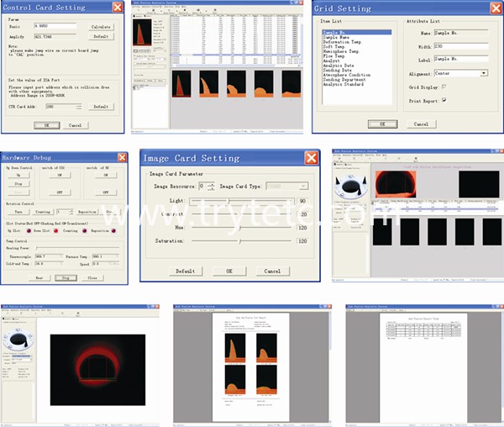Focus the CTR Card Addr field
This screenshot has height=427, width=504.
coord(61,107)
